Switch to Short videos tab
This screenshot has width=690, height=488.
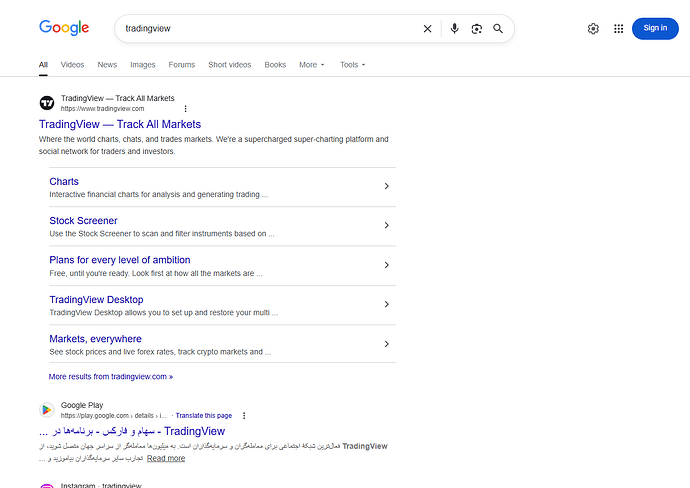pos(230,65)
